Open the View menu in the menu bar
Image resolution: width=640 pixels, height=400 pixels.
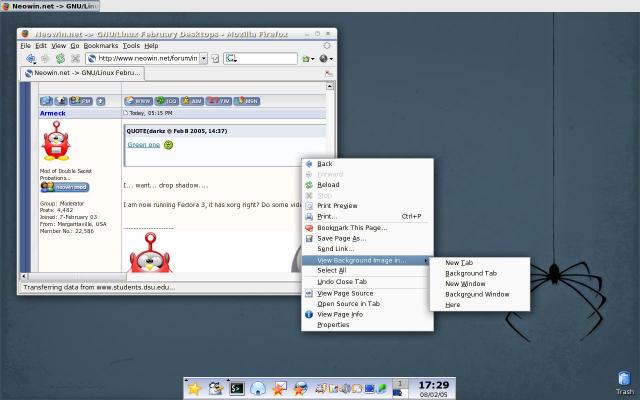click(x=58, y=46)
